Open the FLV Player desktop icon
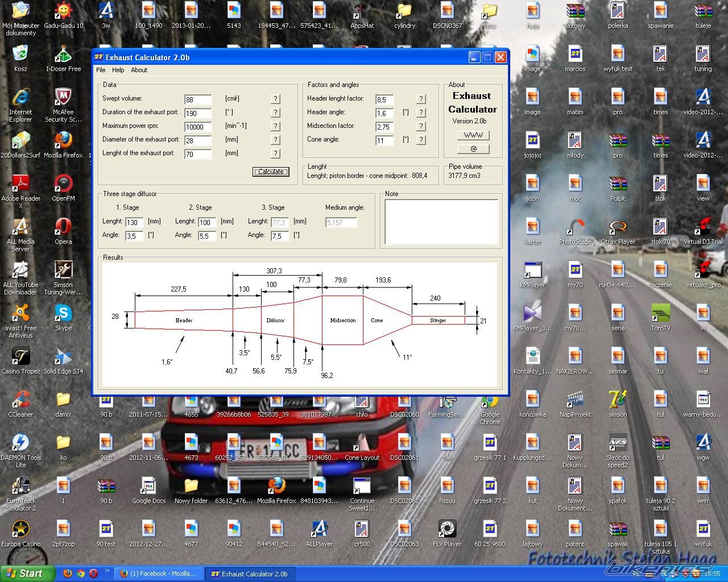The width and height of the screenshot is (728, 582). [447, 530]
